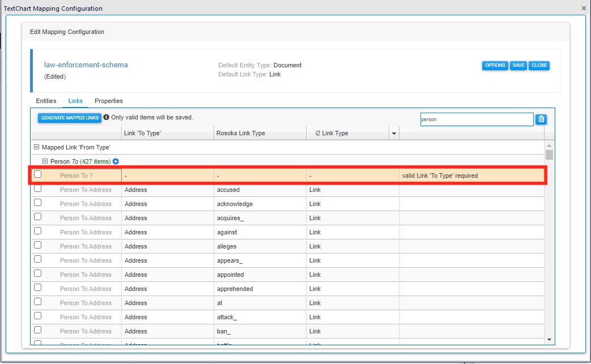Open the Options panel via OPTIONS icon button

pyautogui.click(x=495, y=65)
